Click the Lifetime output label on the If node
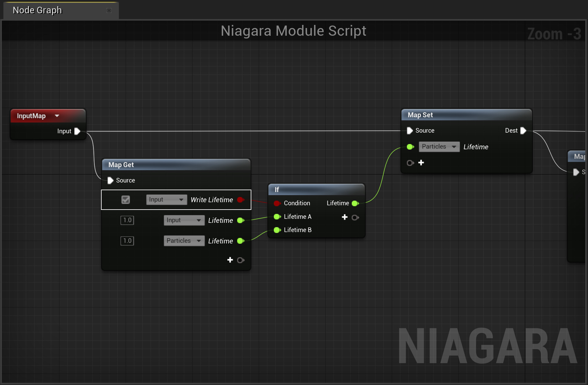Screen dimensions: 588x385 pyautogui.click(x=338, y=203)
